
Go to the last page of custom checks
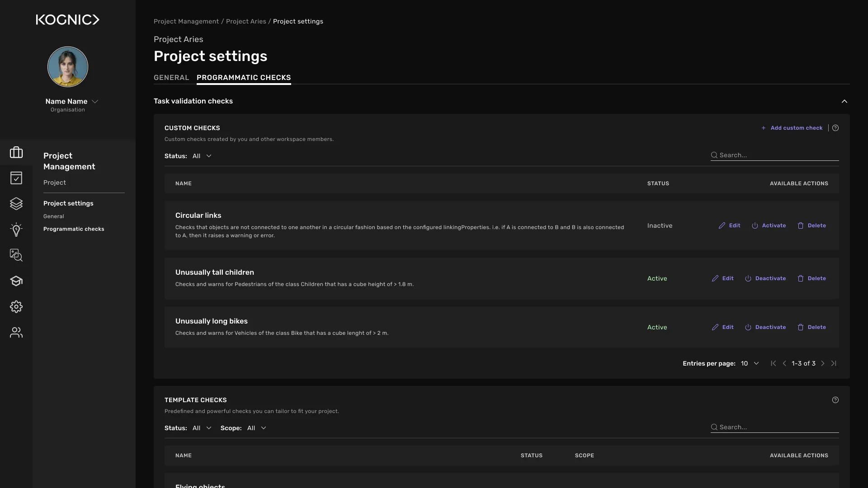[x=834, y=363]
